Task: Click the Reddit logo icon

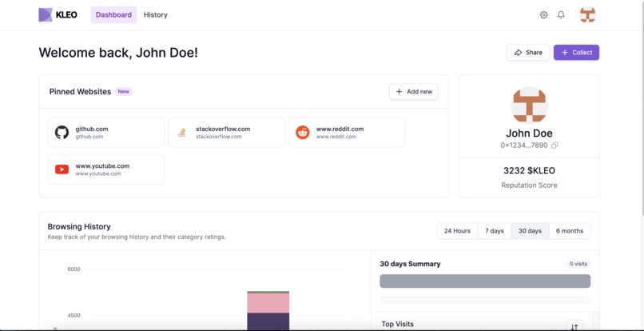Action: click(x=302, y=133)
